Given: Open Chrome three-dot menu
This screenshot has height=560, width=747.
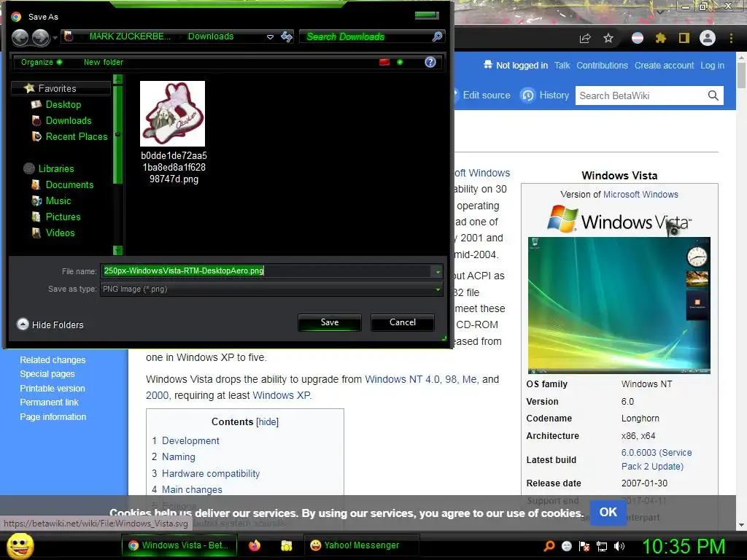Looking at the screenshot, I should pos(731,38).
